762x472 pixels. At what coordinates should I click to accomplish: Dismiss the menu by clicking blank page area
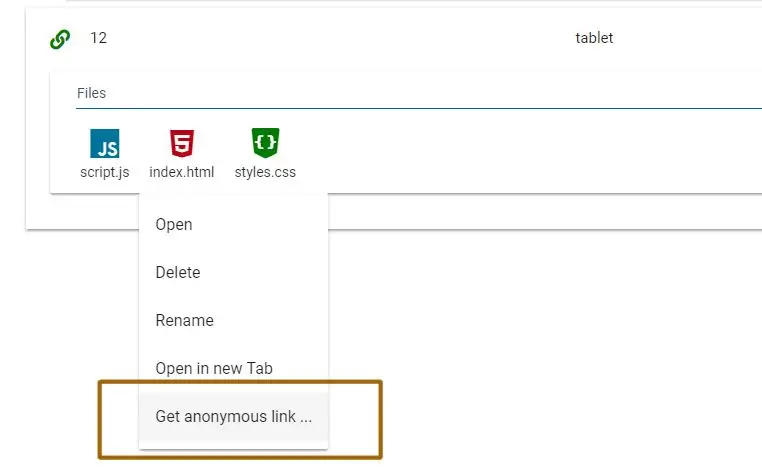click(535, 340)
